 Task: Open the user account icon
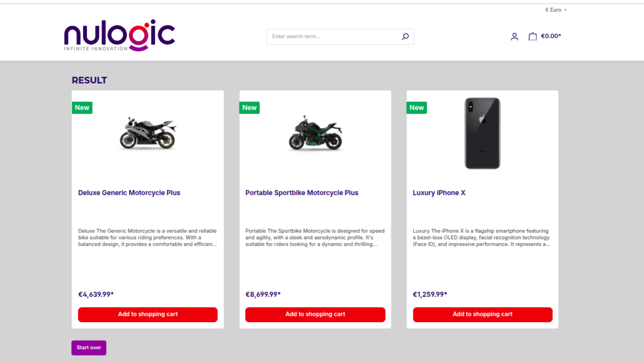515,37
